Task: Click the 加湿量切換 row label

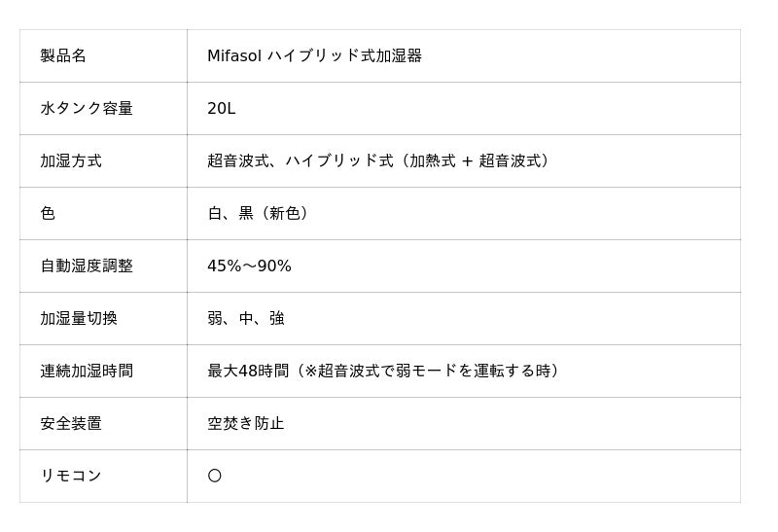Action: 79,319
